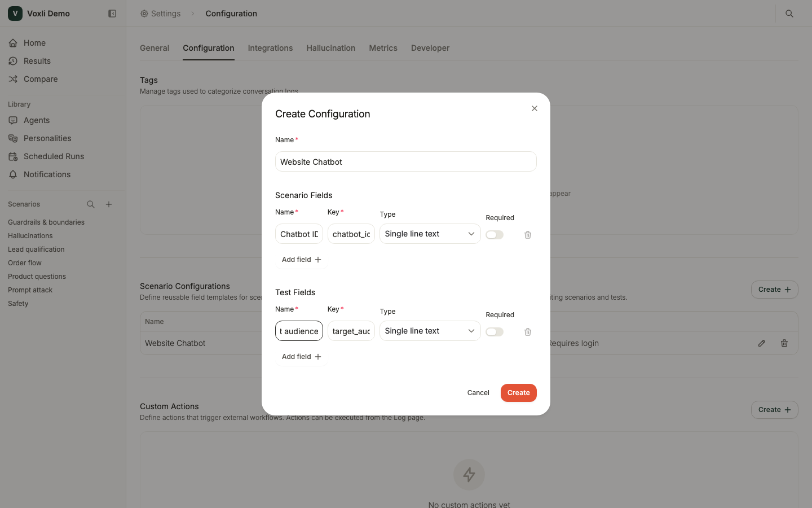The height and width of the screenshot is (508, 812).
Task: Switch to General tab
Action: [155, 48]
